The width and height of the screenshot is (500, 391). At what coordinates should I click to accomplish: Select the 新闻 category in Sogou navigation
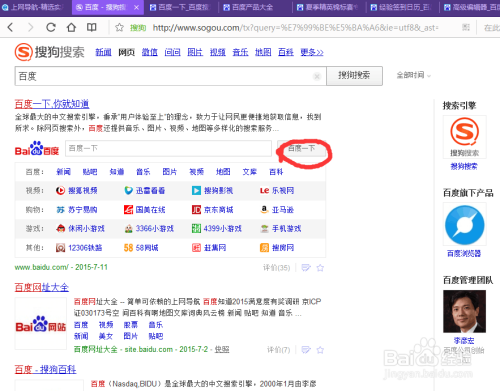tap(103, 52)
